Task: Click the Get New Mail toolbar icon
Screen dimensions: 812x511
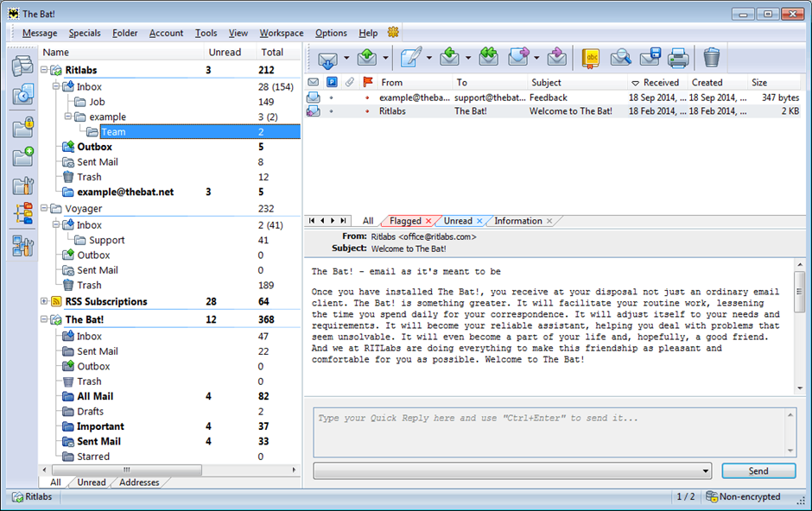Action: coord(327,59)
